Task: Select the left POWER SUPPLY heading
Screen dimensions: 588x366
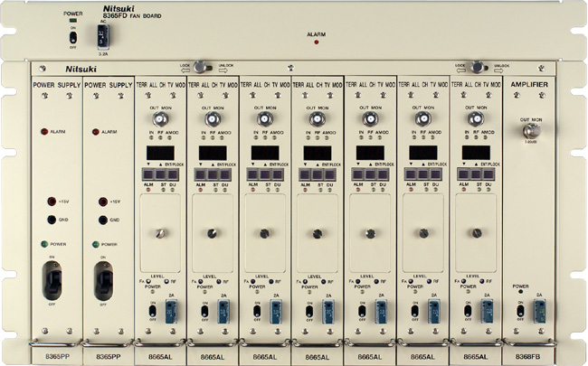Action: [57, 86]
